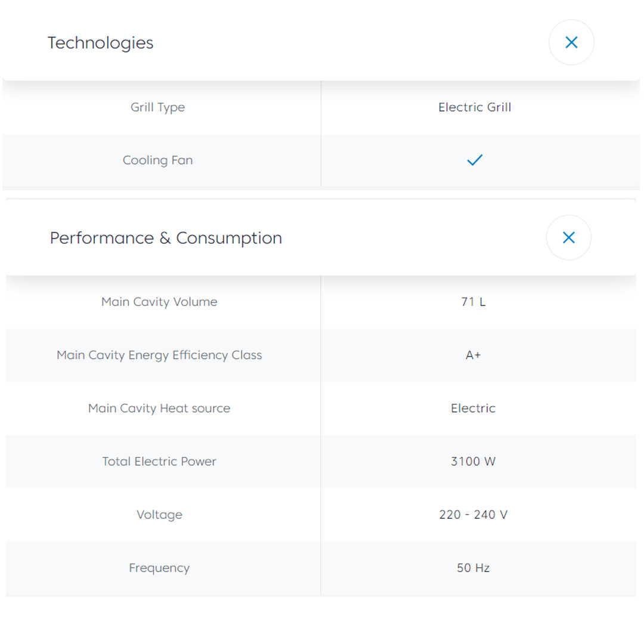Select the Performance & Consumption heading
644x644 pixels.
coord(166,238)
